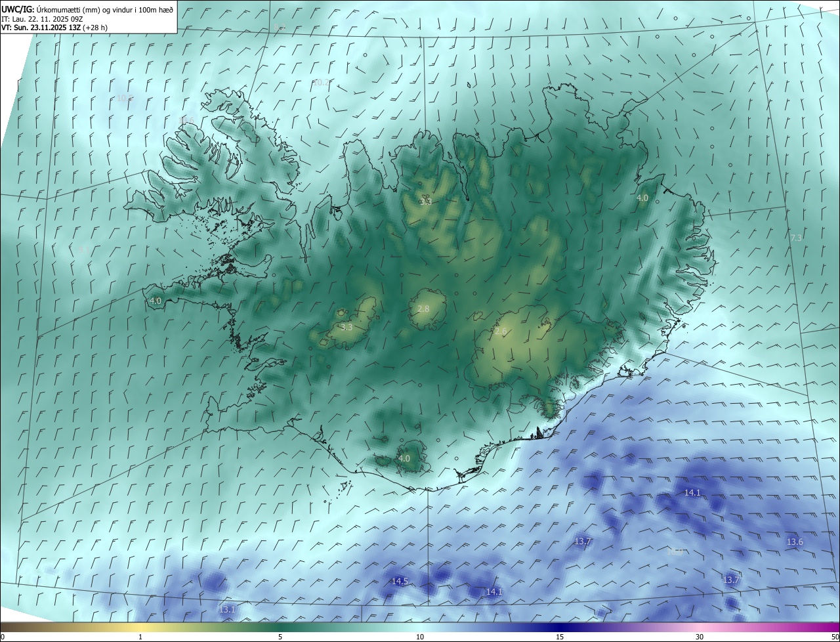Click the '5' tick on the colour scale

(280, 637)
